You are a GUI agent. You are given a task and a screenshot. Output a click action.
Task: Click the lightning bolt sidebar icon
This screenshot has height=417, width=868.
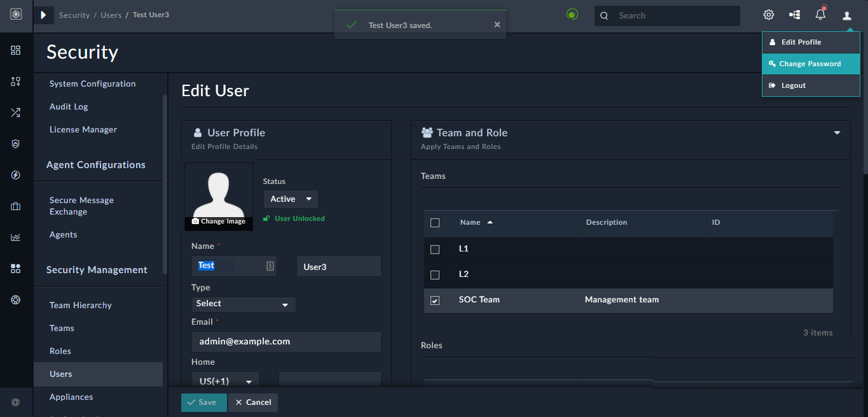[15, 175]
